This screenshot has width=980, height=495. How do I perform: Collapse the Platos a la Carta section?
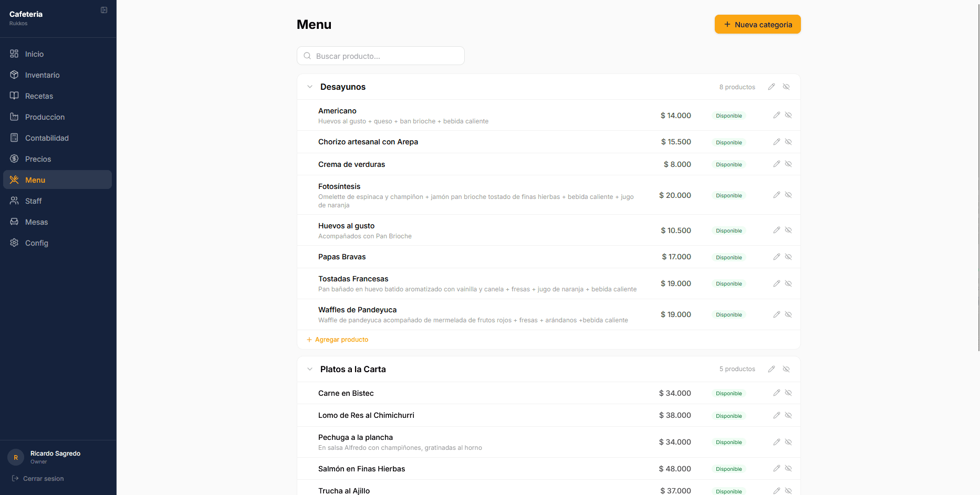310,369
